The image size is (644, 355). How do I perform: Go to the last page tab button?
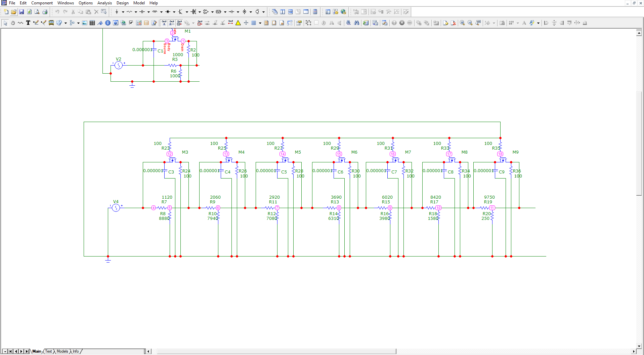point(27,351)
